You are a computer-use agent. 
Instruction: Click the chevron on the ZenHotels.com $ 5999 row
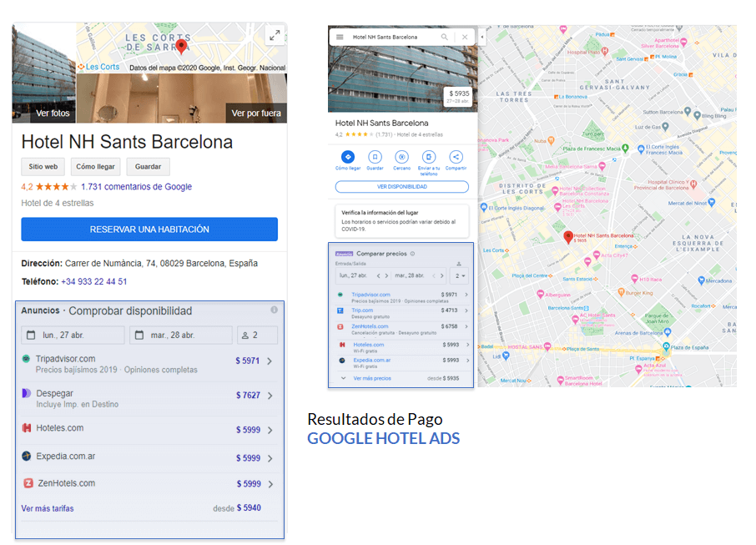click(270, 484)
